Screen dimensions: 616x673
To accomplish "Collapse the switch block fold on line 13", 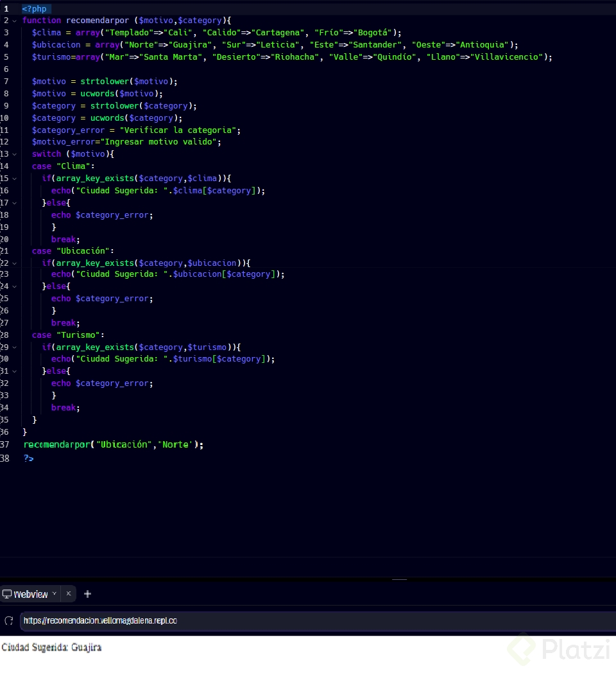I will [x=15, y=154].
